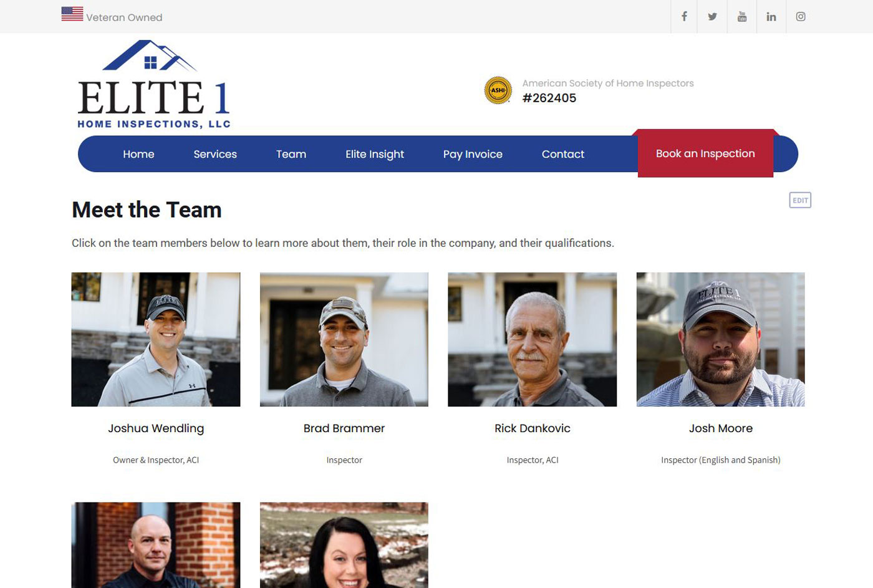Open the Pay Invoice page
This screenshot has height=588, width=873.
point(473,154)
